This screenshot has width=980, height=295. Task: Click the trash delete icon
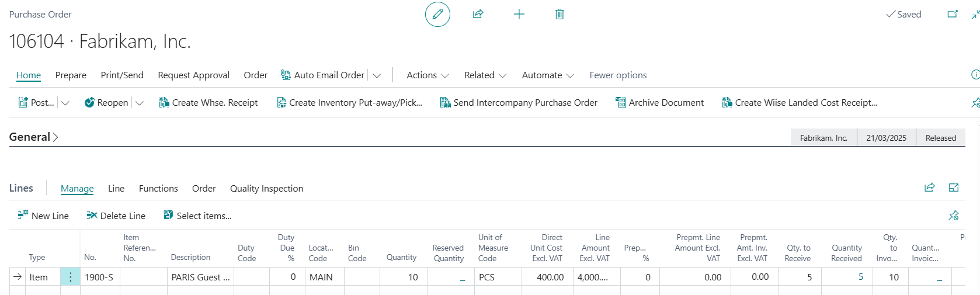[559, 14]
